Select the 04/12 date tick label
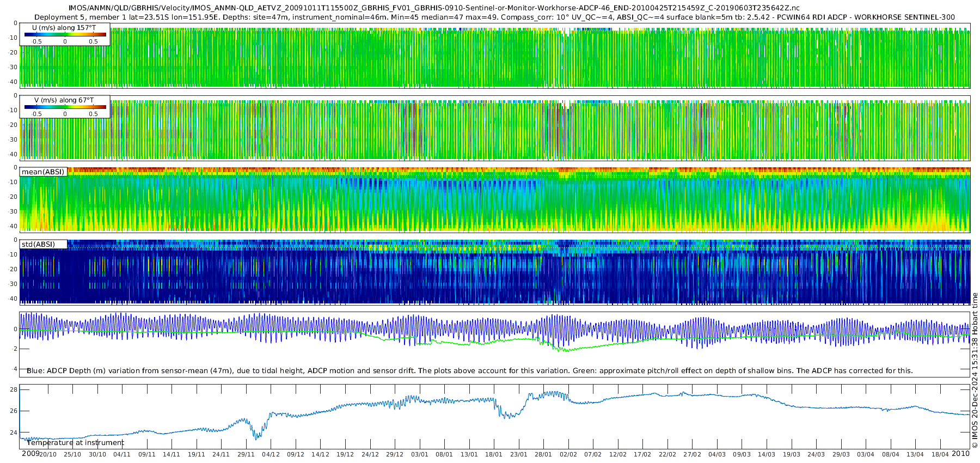980x463 pixels. [x=271, y=454]
